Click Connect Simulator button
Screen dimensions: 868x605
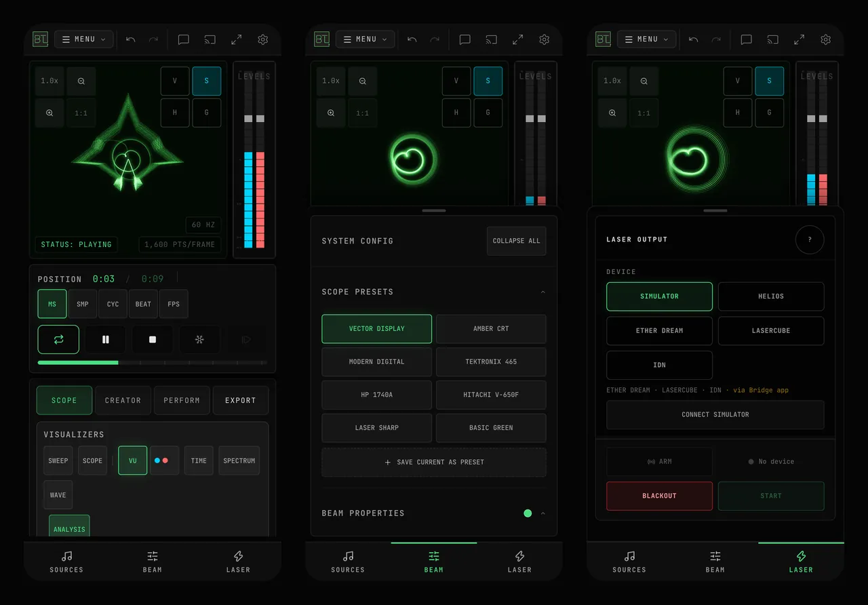[715, 414]
